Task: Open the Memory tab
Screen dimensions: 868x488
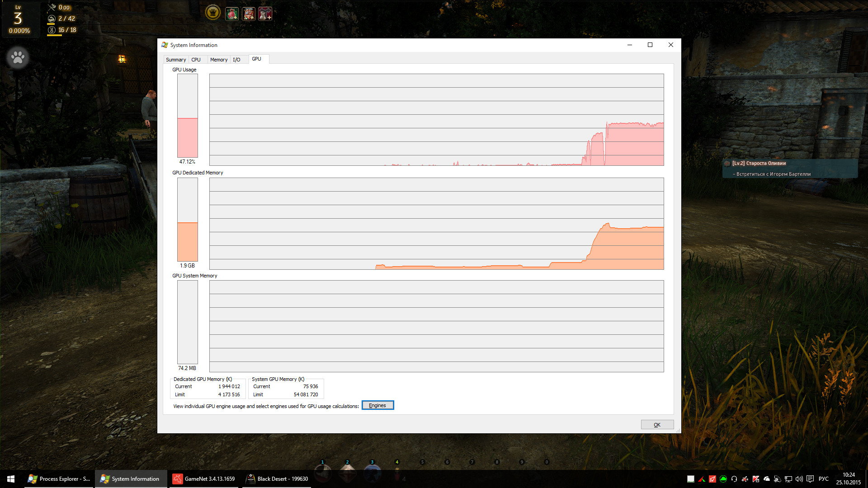Action: [x=219, y=60]
